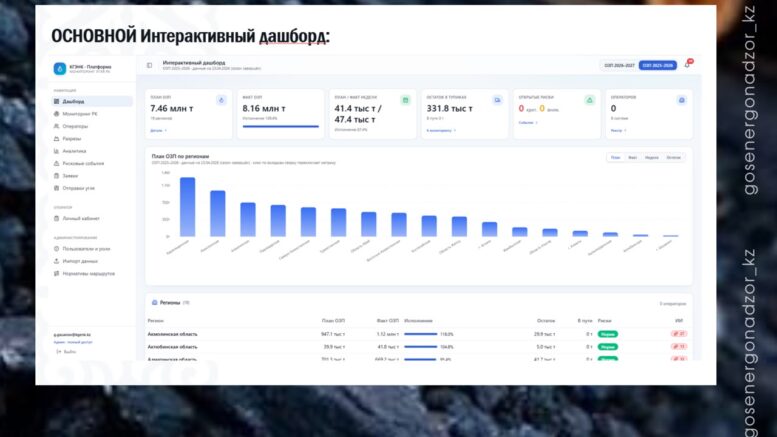Click red ИМ badge in Акмолинская row
777x437 pixels.
pos(678,334)
